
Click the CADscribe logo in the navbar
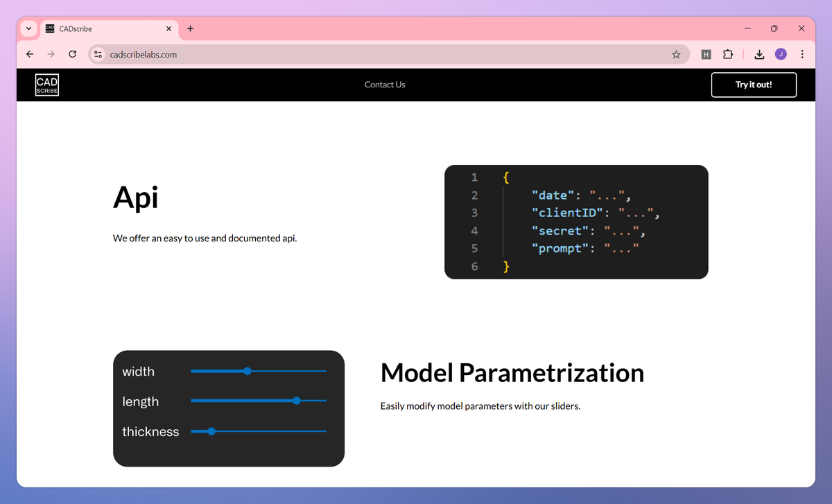[46, 85]
